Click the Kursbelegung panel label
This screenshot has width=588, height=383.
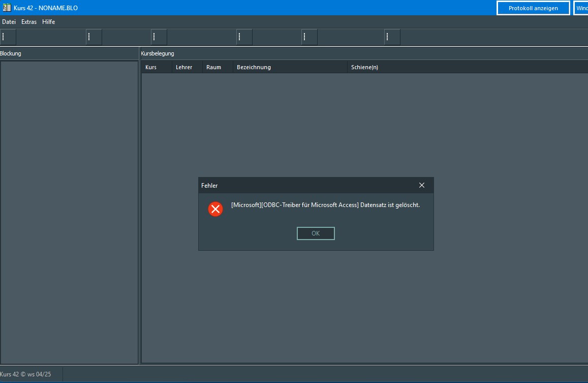(158, 53)
